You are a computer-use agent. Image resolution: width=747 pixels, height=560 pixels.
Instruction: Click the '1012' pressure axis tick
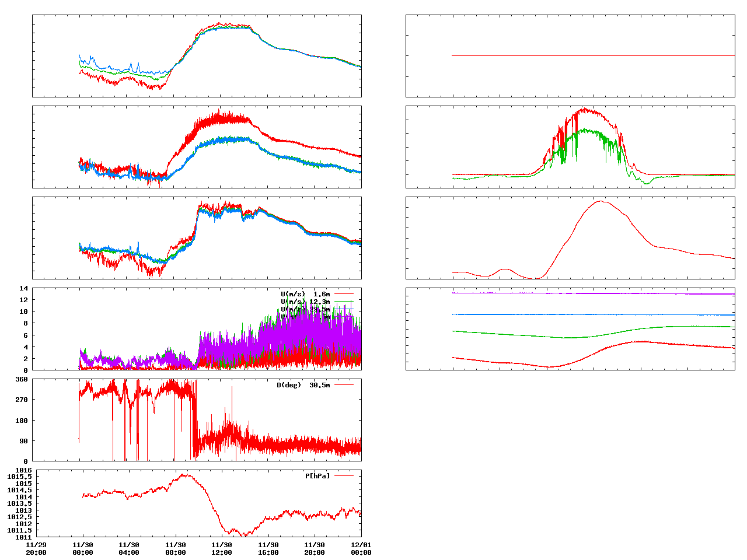pos(23,524)
